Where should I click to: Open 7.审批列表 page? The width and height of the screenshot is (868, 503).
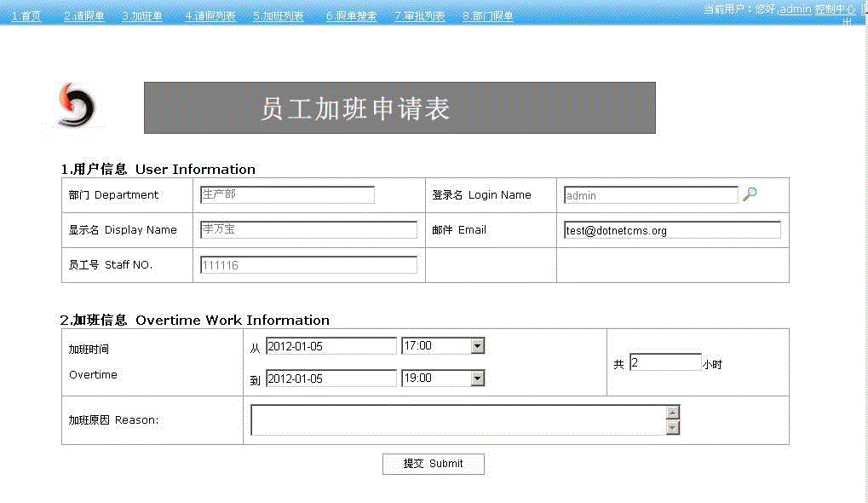pyautogui.click(x=420, y=16)
